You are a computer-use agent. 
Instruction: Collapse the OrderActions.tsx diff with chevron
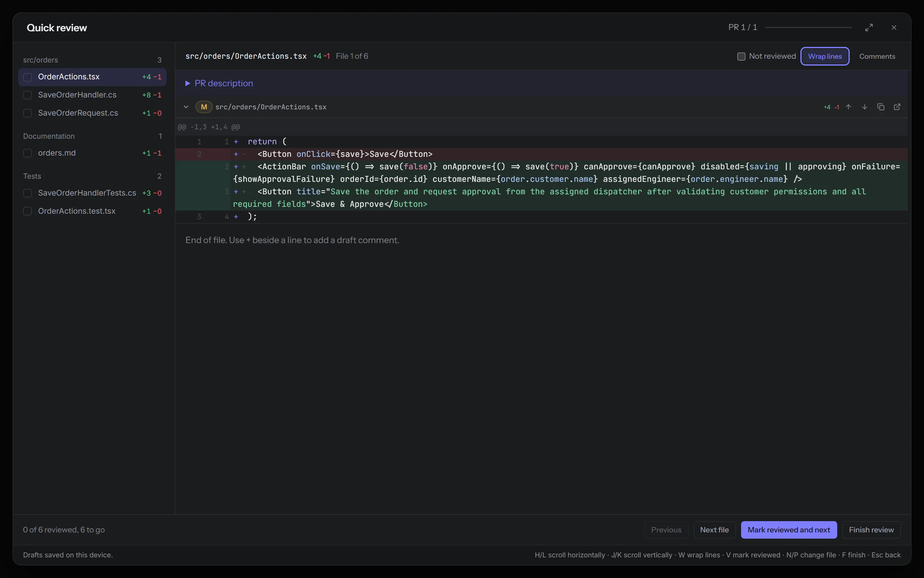click(x=186, y=107)
